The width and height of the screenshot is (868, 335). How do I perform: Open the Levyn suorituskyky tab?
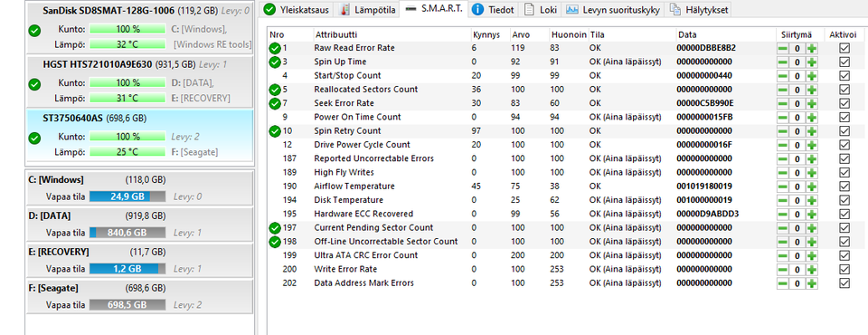coord(613,9)
